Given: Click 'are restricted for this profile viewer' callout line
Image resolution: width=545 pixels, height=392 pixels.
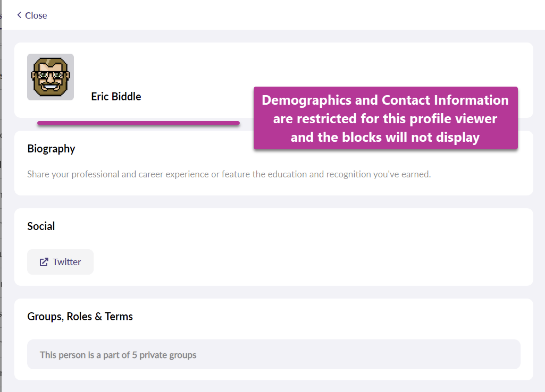Looking at the screenshot, I should pyautogui.click(x=385, y=119).
